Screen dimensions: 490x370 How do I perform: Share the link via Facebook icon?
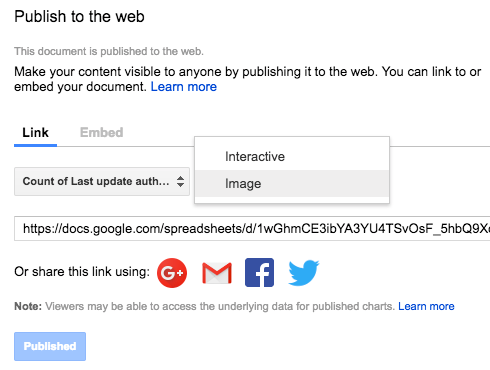(x=259, y=272)
